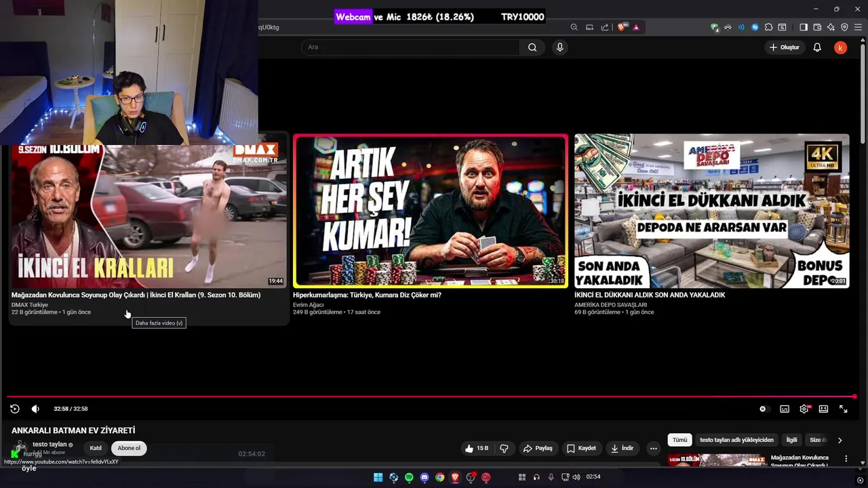
Task: Open YouTube notifications bell
Action: [x=817, y=47]
